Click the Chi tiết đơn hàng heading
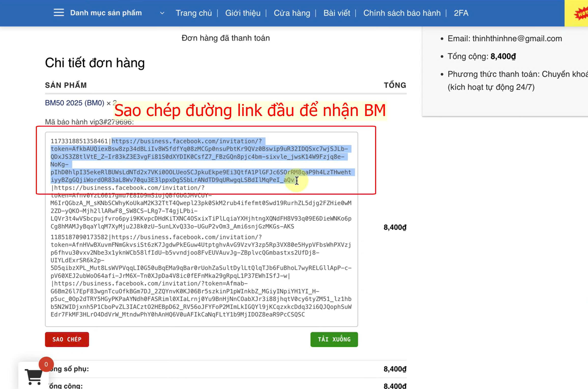The height and width of the screenshot is (389, 588). [95, 63]
